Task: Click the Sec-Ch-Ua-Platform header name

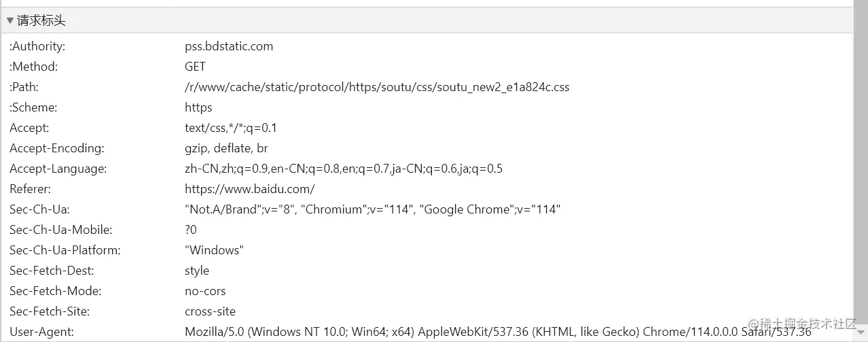Action: point(65,250)
